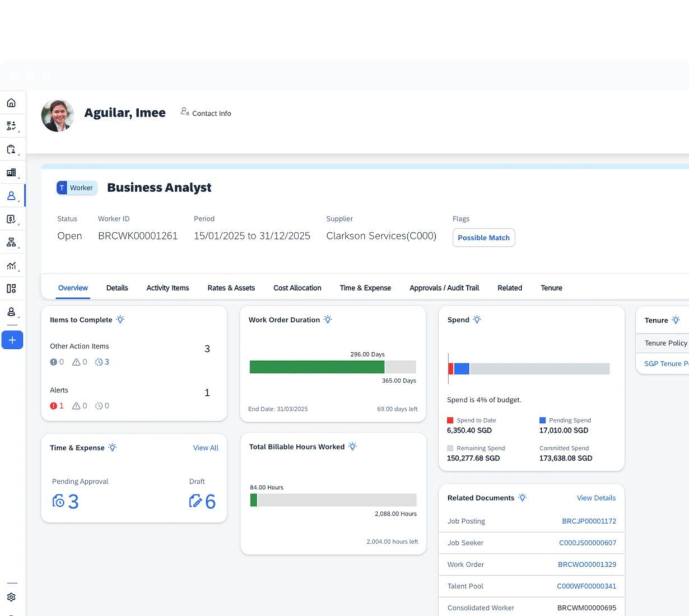689x616 pixels.
Task: Select the Cost Allocation tab
Action: point(297,288)
